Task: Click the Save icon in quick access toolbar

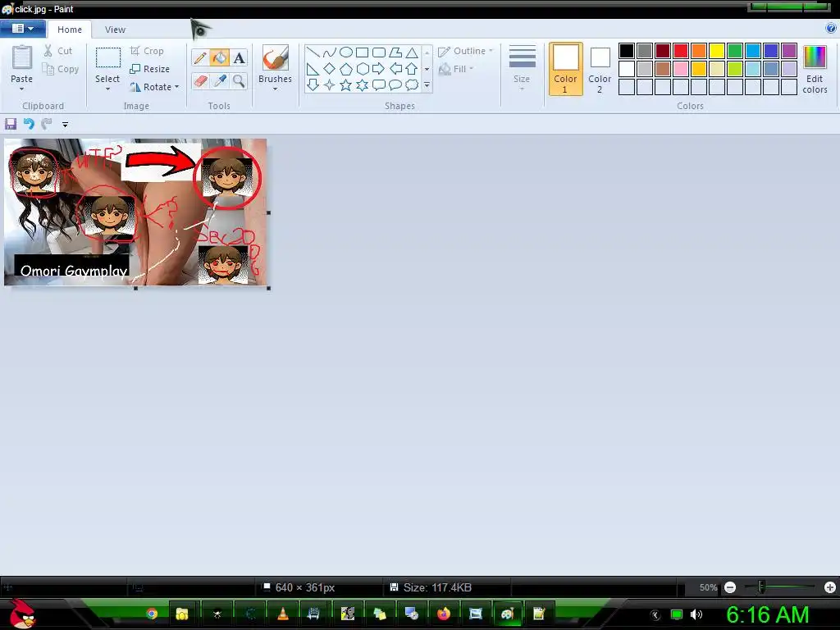Action: pos(10,125)
